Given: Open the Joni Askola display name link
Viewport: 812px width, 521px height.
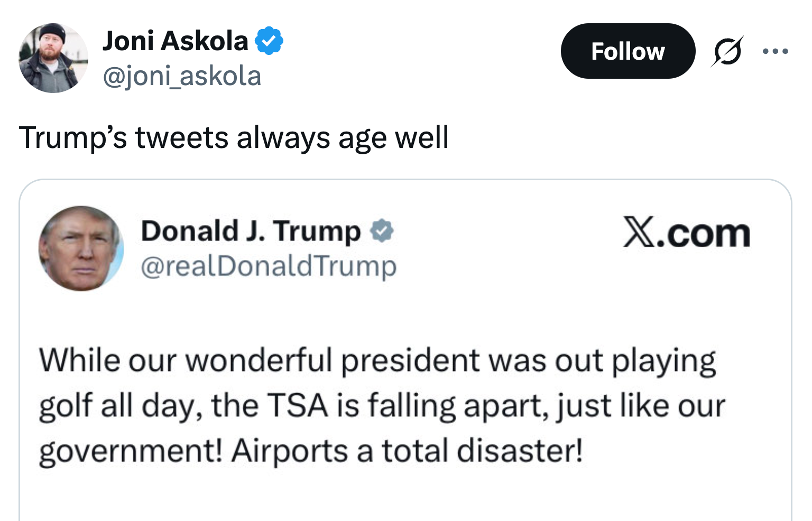Looking at the screenshot, I should tap(175, 41).
